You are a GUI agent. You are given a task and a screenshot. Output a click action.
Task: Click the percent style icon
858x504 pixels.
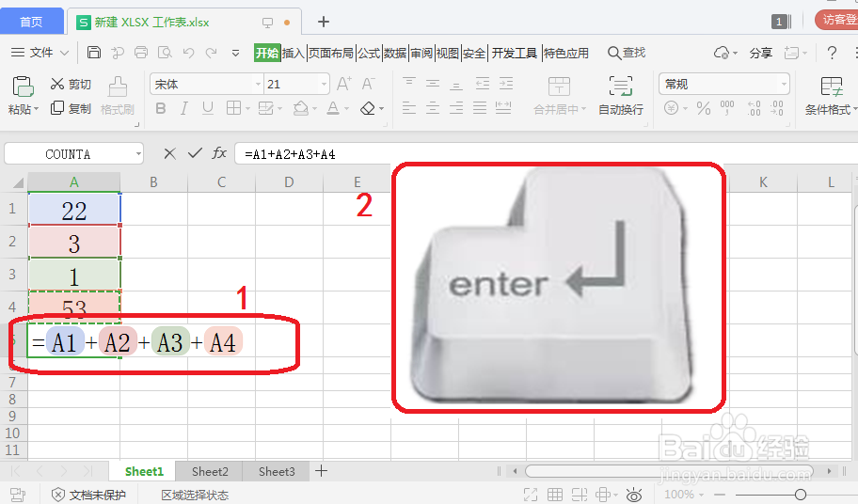tap(703, 108)
